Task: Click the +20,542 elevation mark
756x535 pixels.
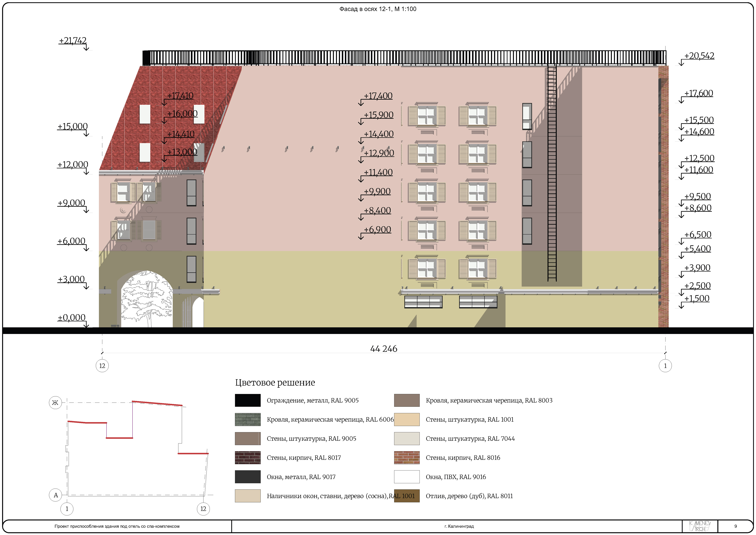Action: [699, 56]
